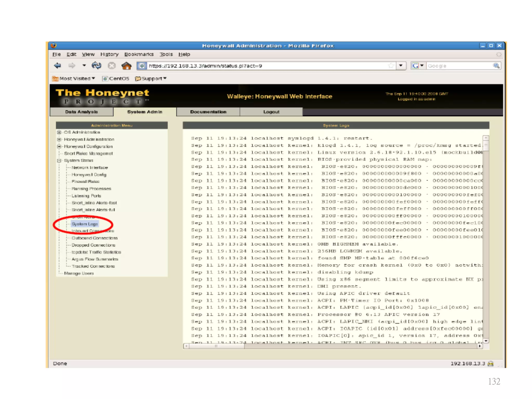The width and height of the screenshot is (532, 399).
Task: Click the browser Back arrow icon
Action: click(x=57, y=66)
